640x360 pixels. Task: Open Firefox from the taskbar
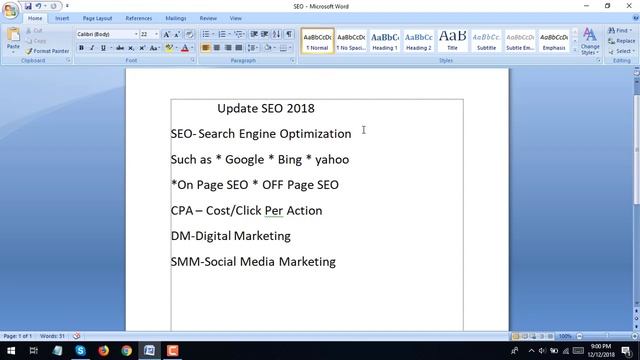(103, 351)
